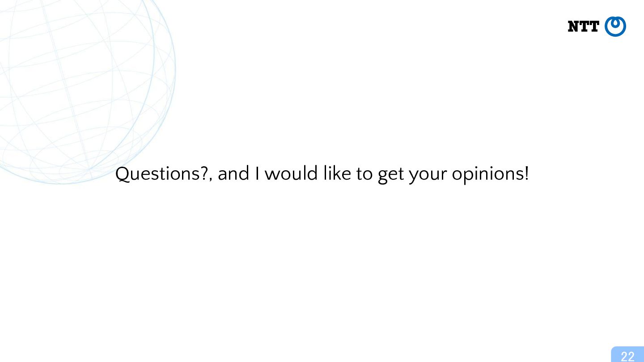Image resolution: width=644 pixels, height=362 pixels.
Task: Click the exclamation mark ending the sentence
Action: pos(526,173)
